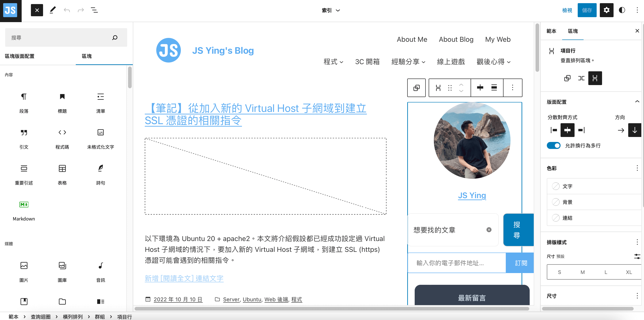Set orientation to horizontal arrow

(x=621, y=130)
